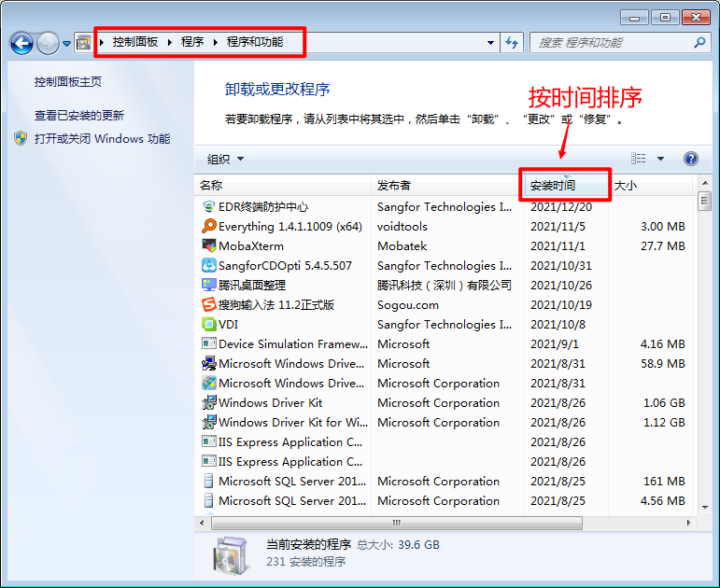The height and width of the screenshot is (588, 720).
Task: Go back with the blue arrow button
Action: (21, 44)
